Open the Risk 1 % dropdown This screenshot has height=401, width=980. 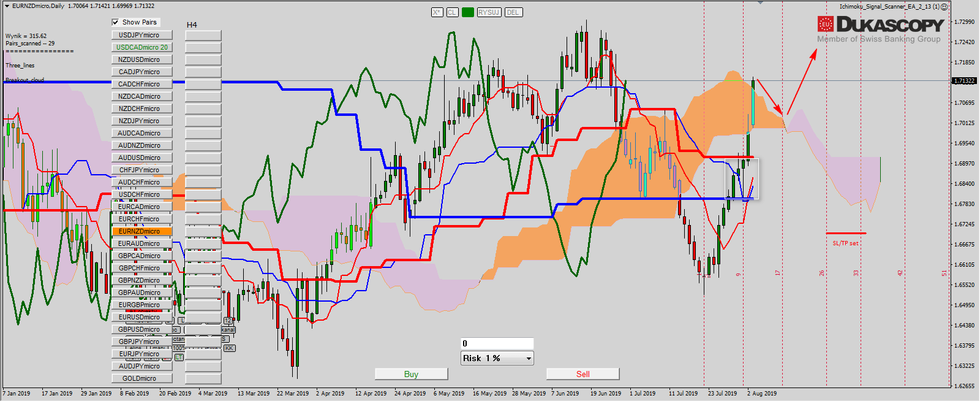[496, 358]
